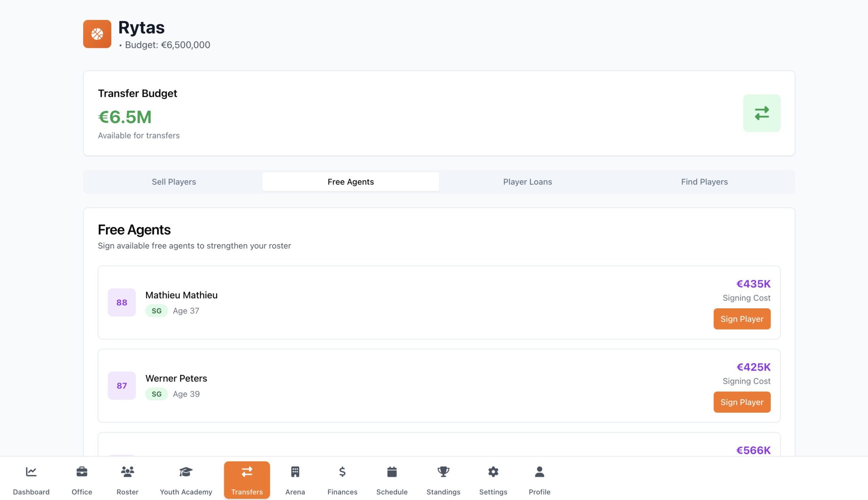Open Finances dollar sign icon
Screen dimensions: 868x500
[x=342, y=472]
